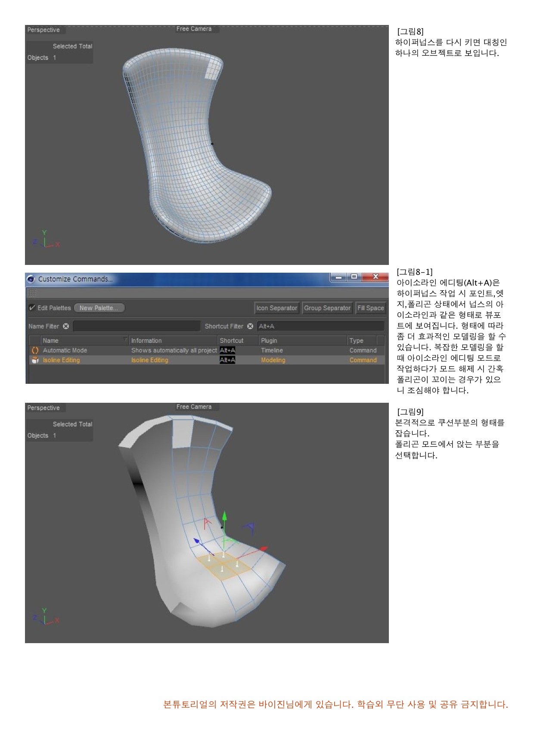Select the Isoline Editing row name
The height and width of the screenshot is (756, 534).
point(62,360)
